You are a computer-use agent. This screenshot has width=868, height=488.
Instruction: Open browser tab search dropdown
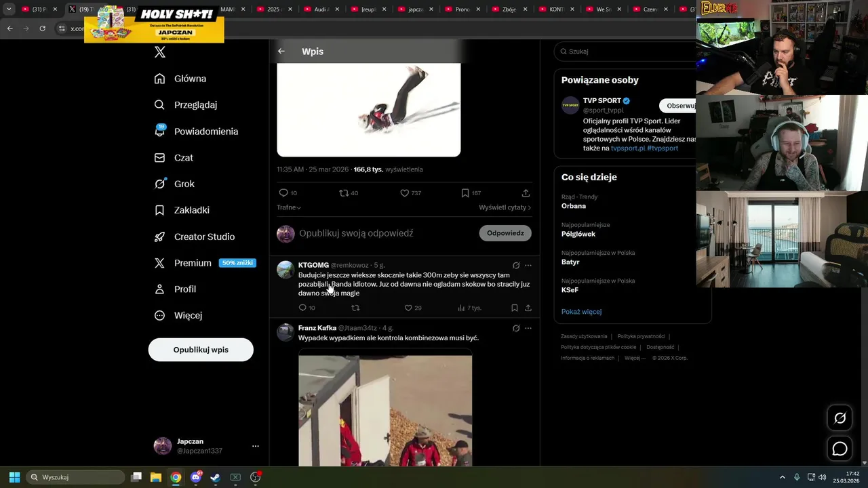point(9,9)
